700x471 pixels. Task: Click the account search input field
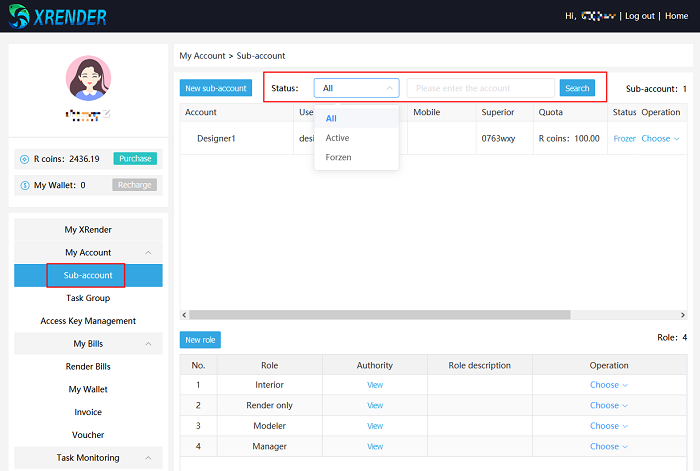click(480, 88)
